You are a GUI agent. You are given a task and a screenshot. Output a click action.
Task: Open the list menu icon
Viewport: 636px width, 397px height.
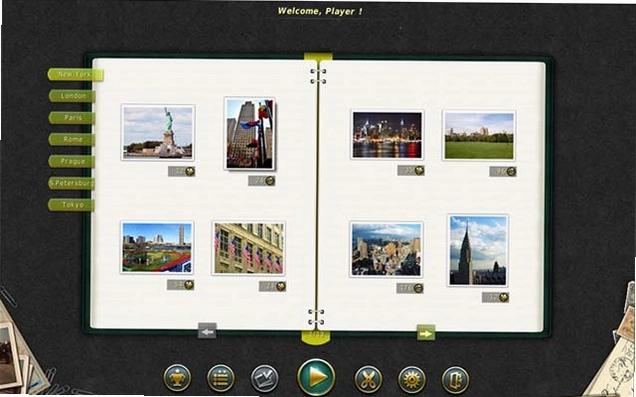221,378
